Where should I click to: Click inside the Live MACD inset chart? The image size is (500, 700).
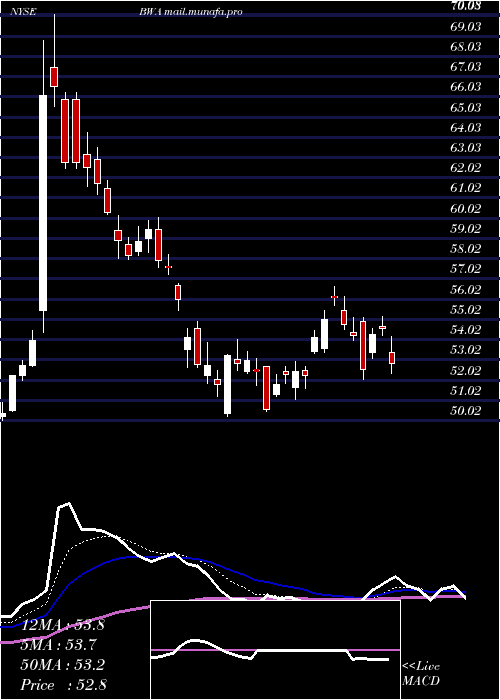click(275, 650)
